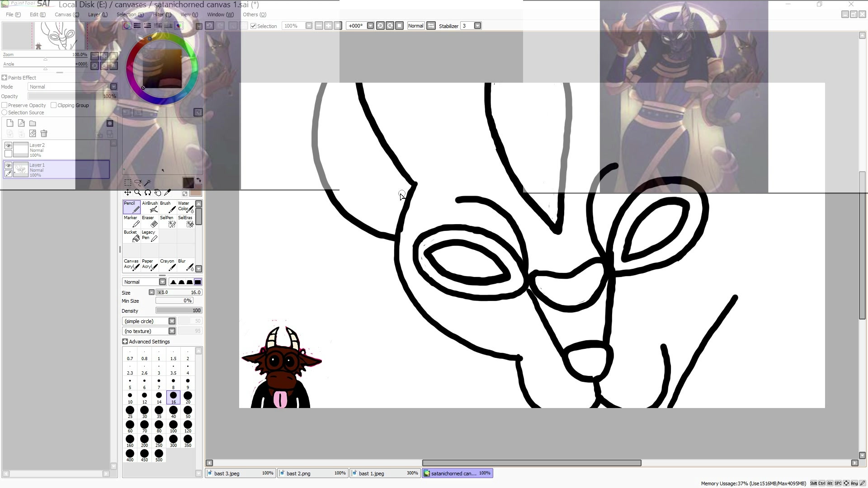868x488 pixels.
Task: Select the Brush tool
Action: (x=168, y=206)
